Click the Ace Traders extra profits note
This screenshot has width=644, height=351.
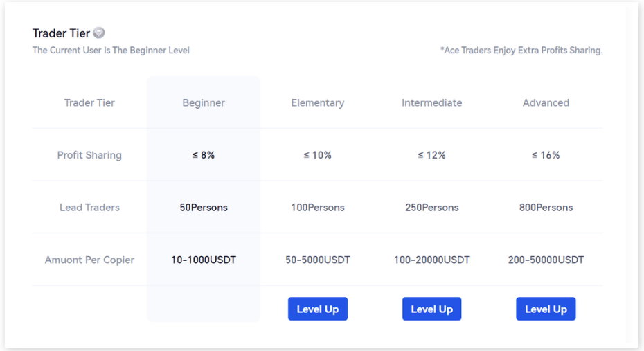pyautogui.click(x=521, y=51)
